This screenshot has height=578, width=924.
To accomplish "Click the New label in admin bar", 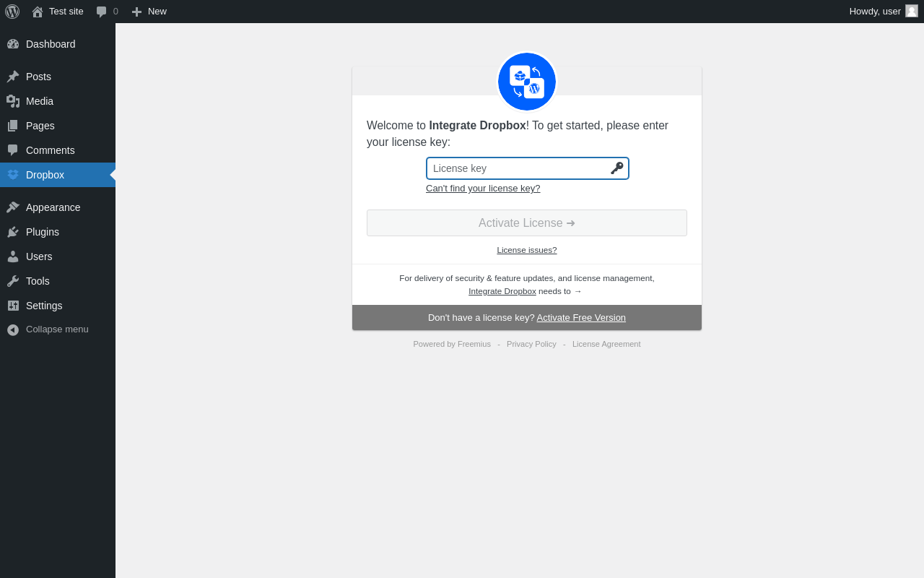I will [157, 12].
